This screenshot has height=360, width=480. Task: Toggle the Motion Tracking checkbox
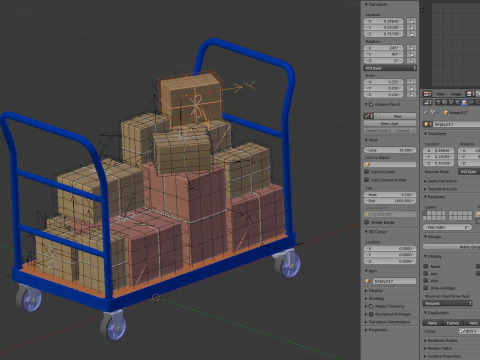coord(371,306)
